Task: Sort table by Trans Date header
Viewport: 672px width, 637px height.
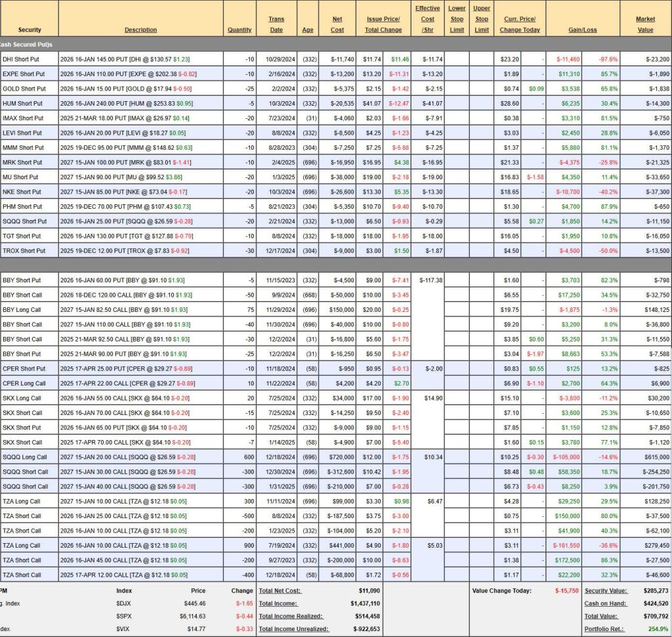Action: click(x=276, y=24)
